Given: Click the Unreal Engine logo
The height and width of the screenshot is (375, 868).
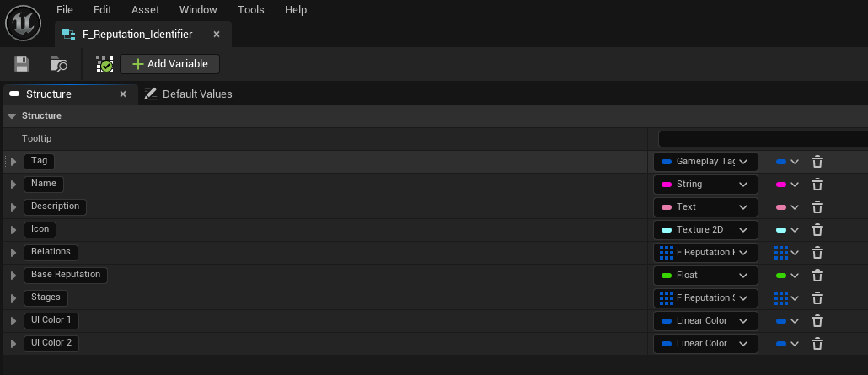Looking at the screenshot, I should 23,23.
